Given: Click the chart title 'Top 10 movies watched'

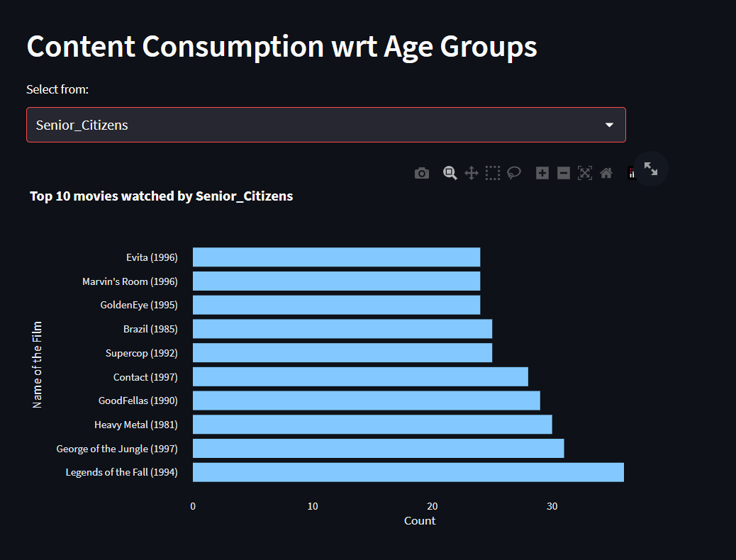Looking at the screenshot, I should 162,196.
